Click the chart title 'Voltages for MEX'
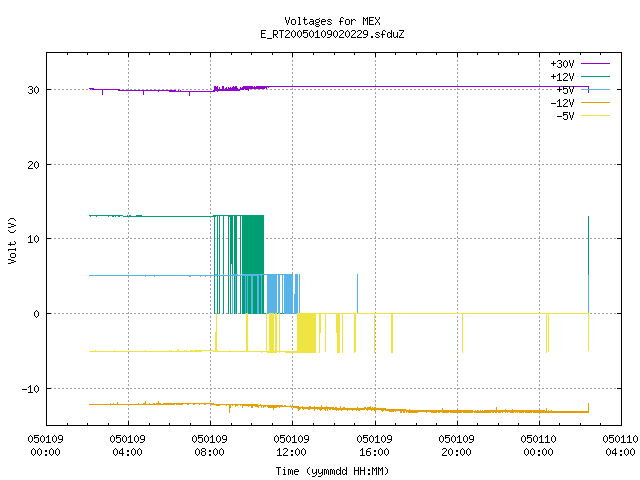This screenshot has height=480, width=640. 332,21
